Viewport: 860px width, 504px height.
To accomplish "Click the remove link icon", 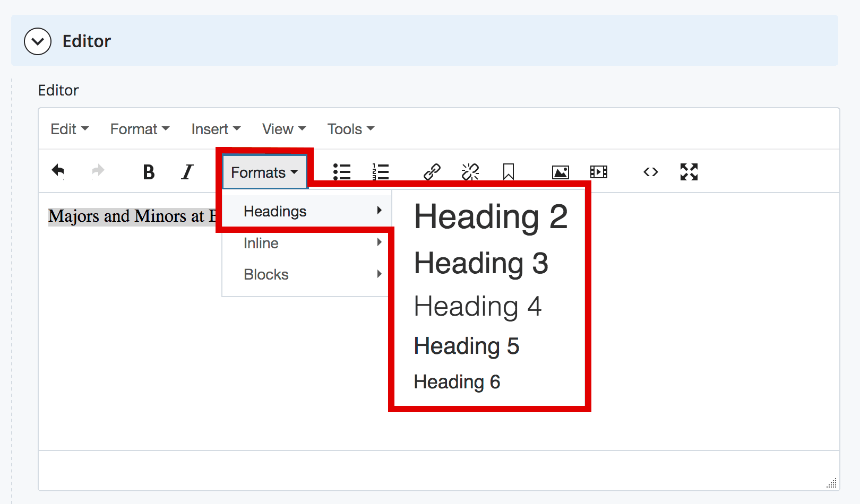I will pos(470,172).
